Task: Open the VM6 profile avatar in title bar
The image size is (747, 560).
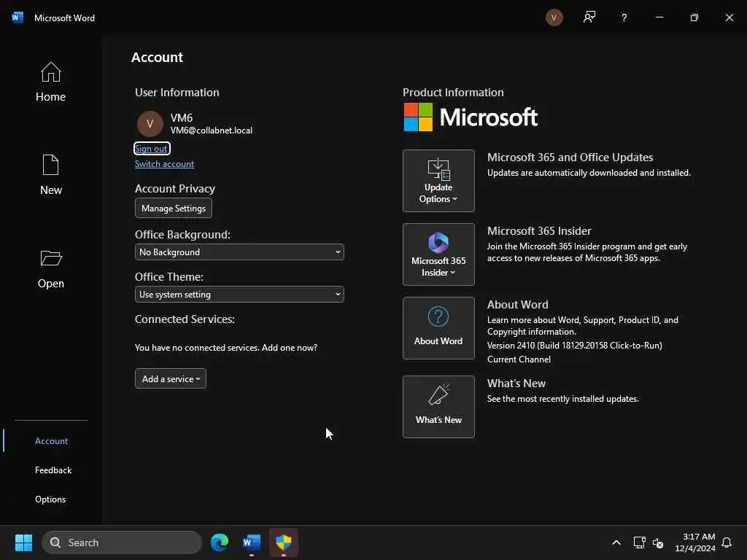Action: click(x=554, y=17)
